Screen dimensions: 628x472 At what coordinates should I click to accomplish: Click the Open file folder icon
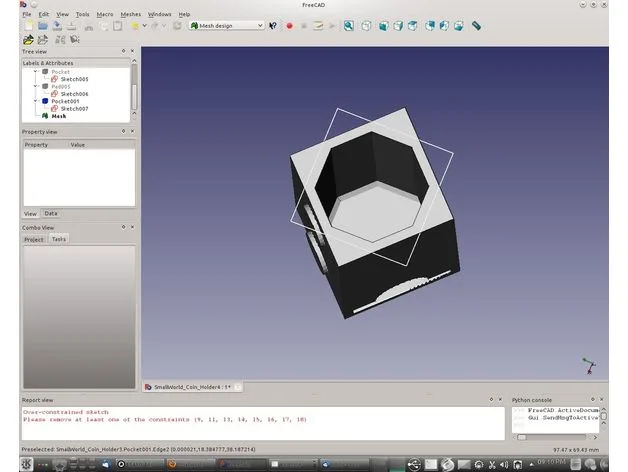click(x=43, y=26)
